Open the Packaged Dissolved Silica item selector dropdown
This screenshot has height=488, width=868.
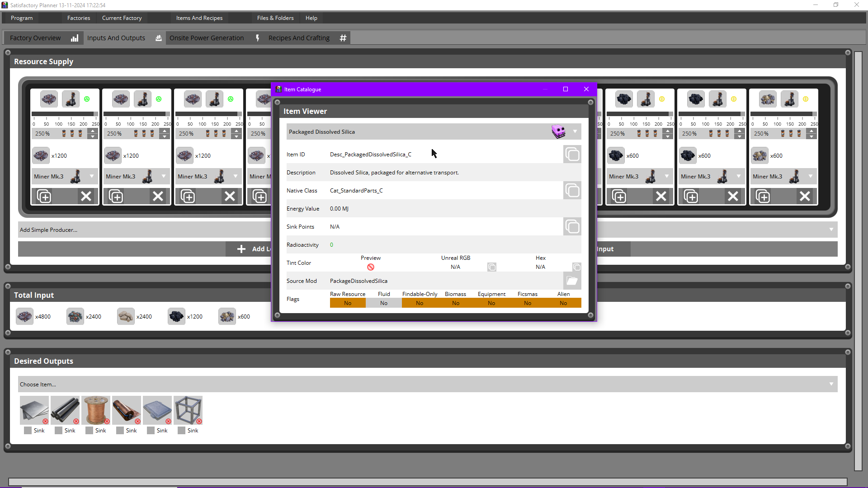point(575,131)
